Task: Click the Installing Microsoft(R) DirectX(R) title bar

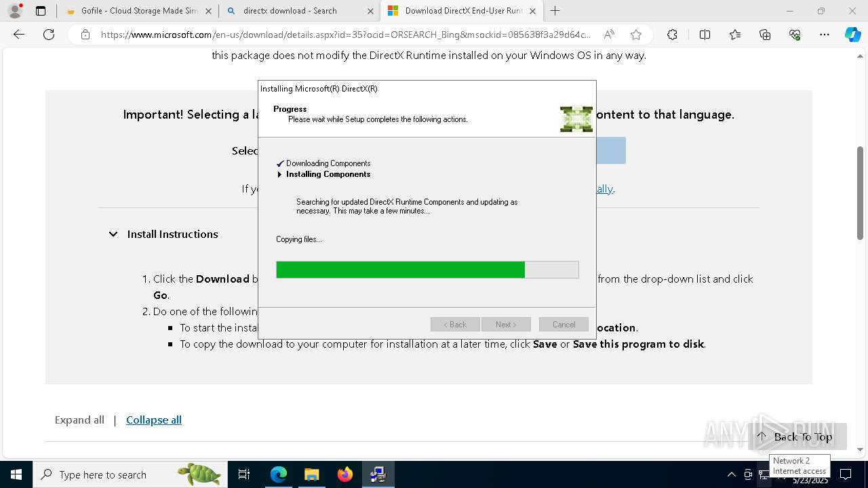Action: pos(427,89)
